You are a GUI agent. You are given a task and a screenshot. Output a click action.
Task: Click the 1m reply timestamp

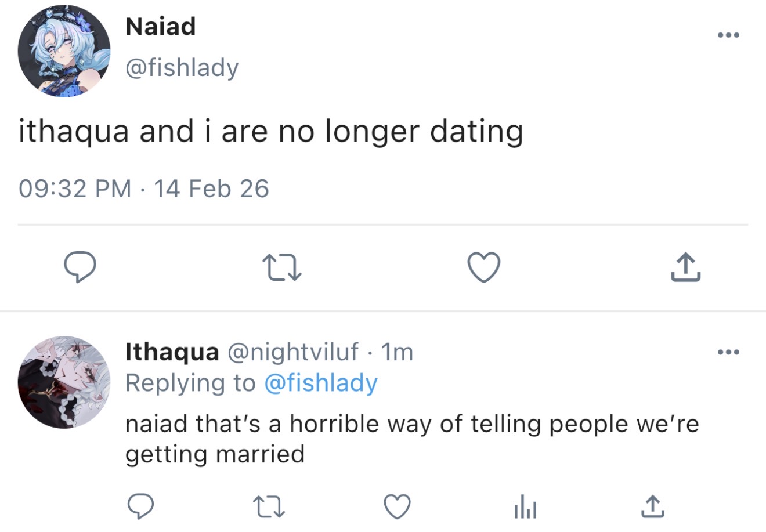398,352
